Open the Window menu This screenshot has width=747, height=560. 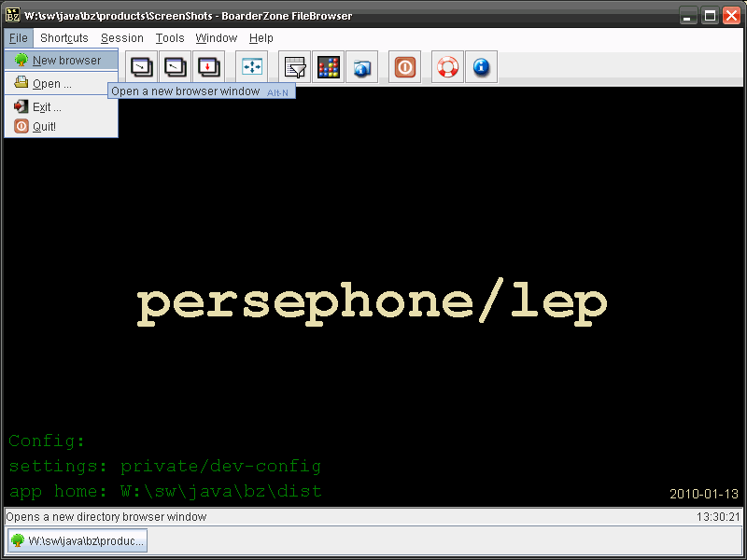(x=217, y=38)
